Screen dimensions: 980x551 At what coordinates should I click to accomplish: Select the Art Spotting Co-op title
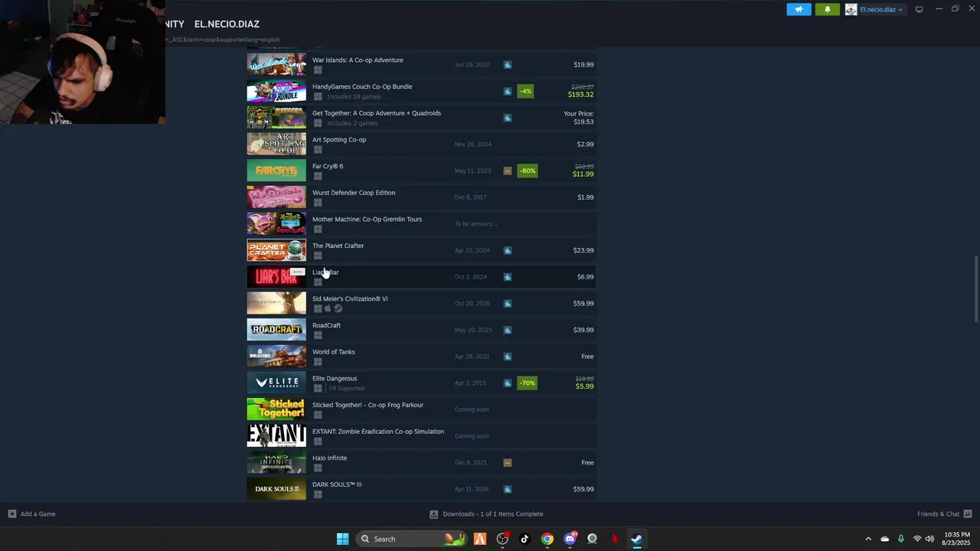point(339,139)
